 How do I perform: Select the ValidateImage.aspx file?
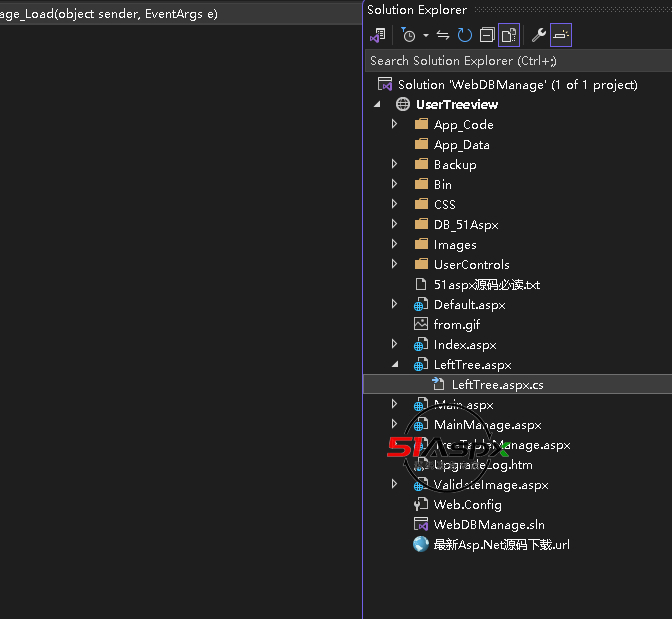coord(491,485)
